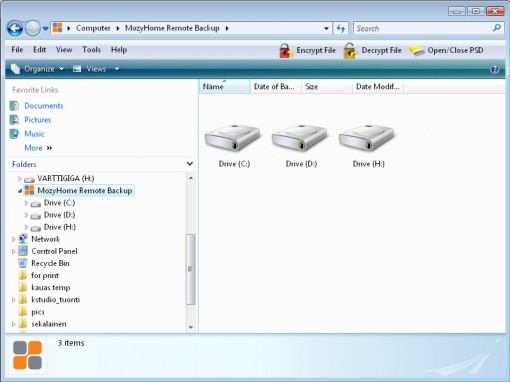This screenshot has height=382, width=510.
Task: Open the Organize dropdown
Action: (x=43, y=69)
